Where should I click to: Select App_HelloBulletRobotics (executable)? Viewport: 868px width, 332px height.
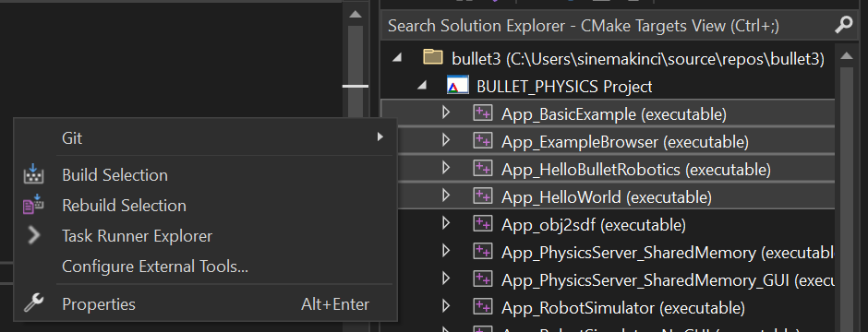tap(636, 169)
